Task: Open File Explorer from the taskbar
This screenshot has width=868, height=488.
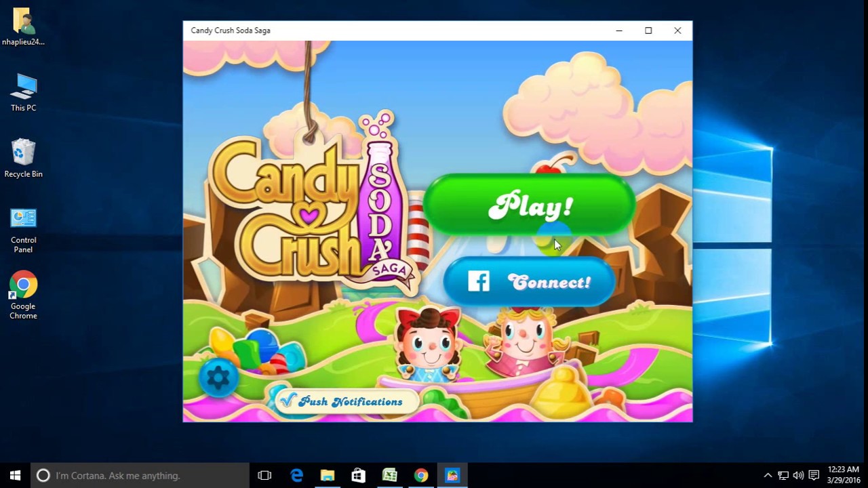Action: pos(328,475)
